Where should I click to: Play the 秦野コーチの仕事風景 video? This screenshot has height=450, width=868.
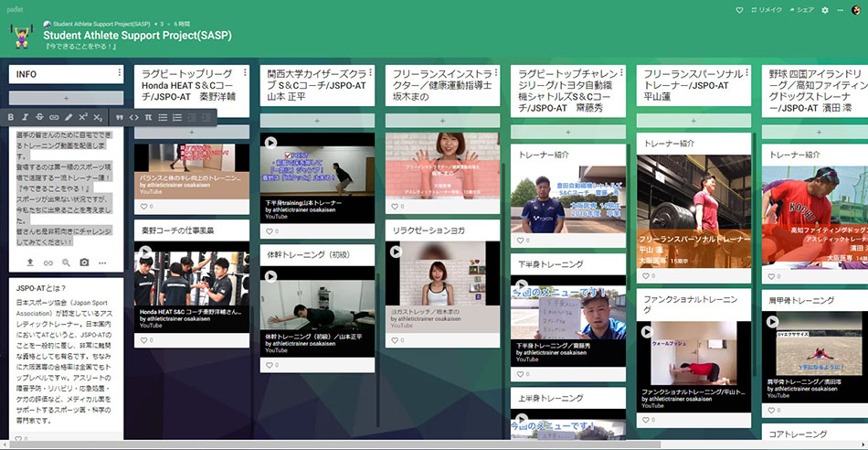click(x=145, y=252)
